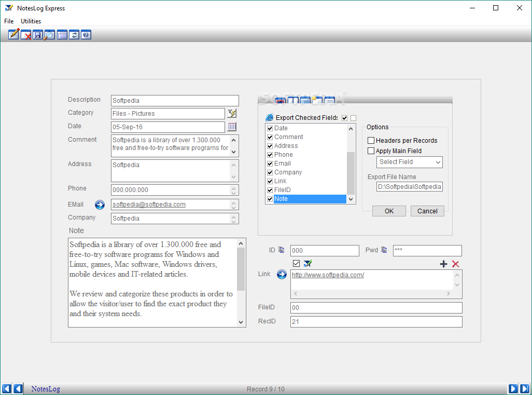532x395 pixels.
Task: Click the refresh arrows toolbar icon
Action: point(74,35)
